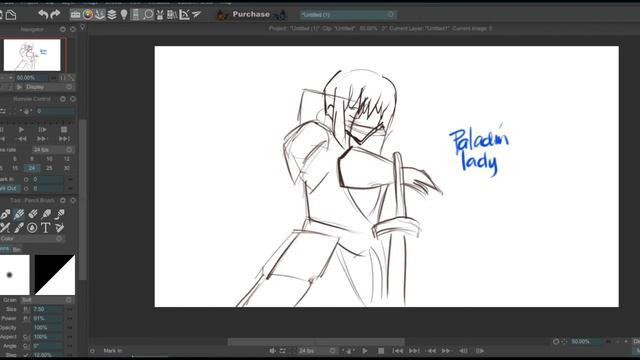Select the 12 frame rate preset
Screen dimensions: 640x360
tap(67, 159)
